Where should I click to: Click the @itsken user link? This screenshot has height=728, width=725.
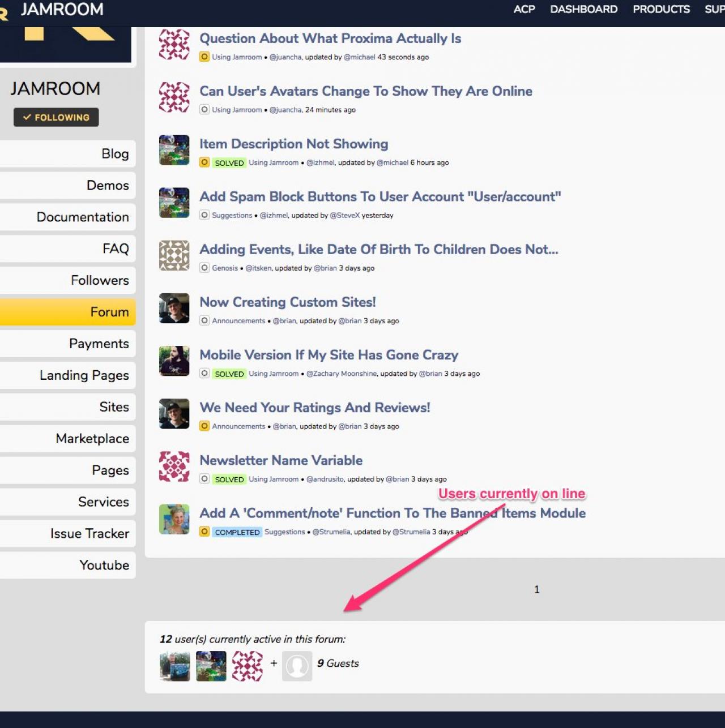258,268
